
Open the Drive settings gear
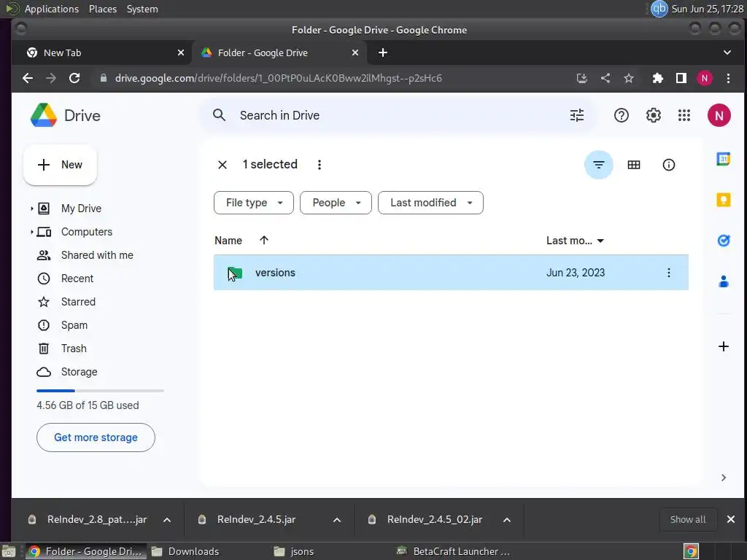[x=653, y=115]
